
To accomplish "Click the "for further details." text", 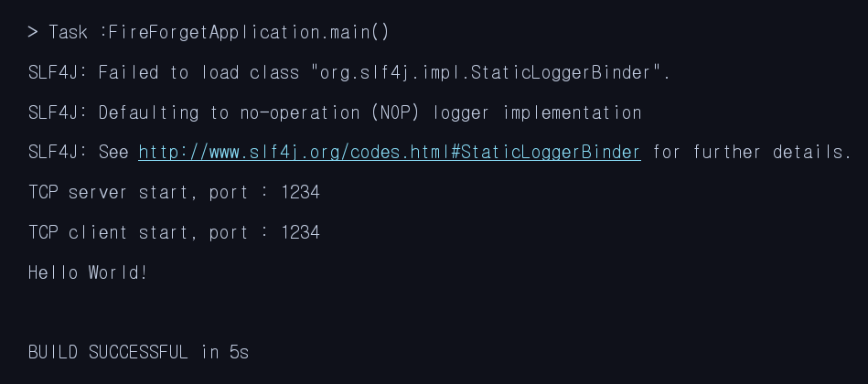I will click(752, 152).
